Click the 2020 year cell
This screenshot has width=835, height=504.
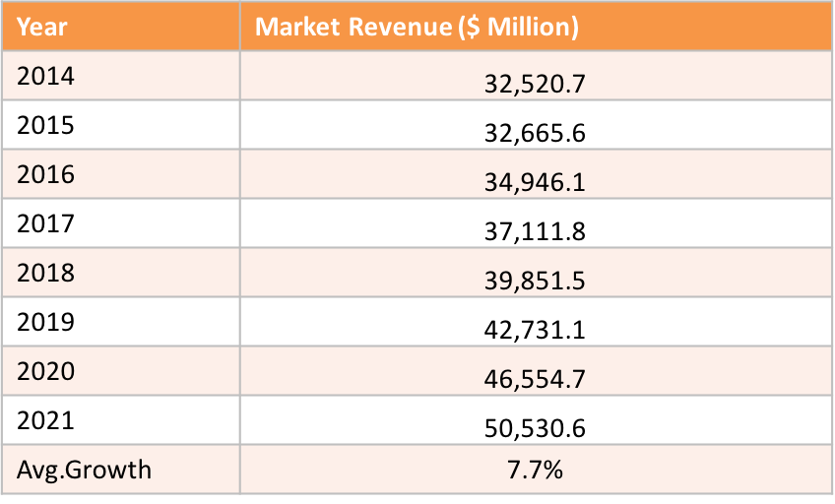click(x=121, y=371)
